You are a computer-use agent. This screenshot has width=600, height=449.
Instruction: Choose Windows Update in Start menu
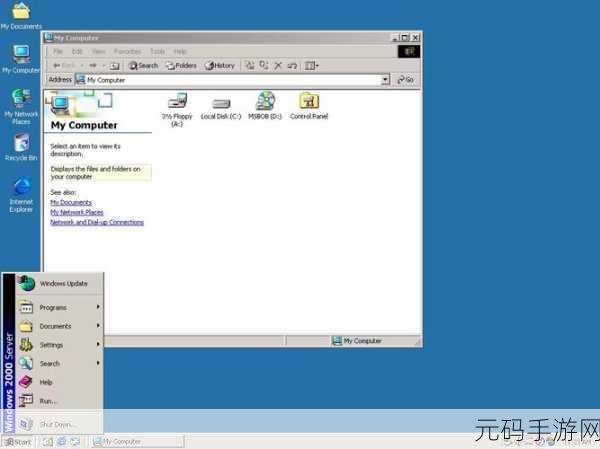(x=59, y=284)
